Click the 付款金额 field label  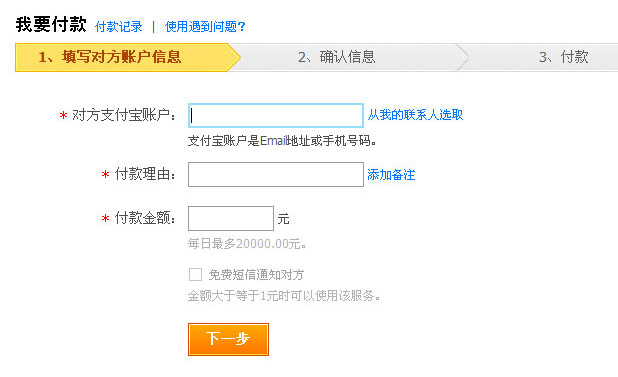(145, 217)
